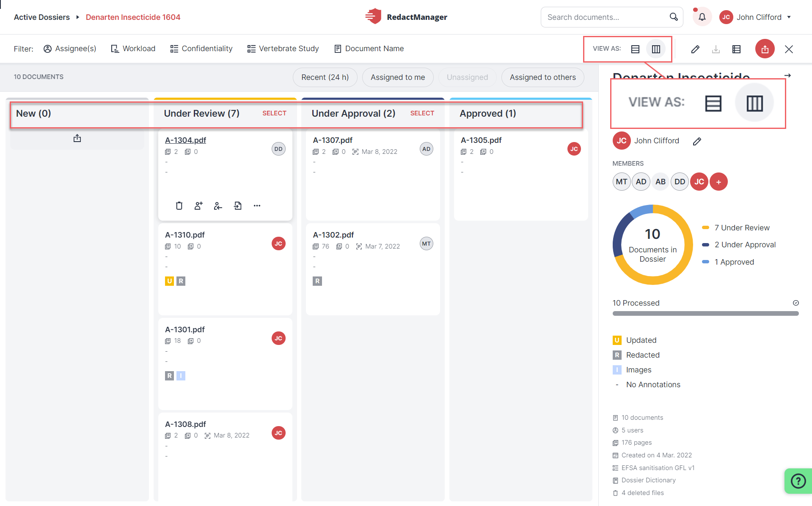Filter by 7 Under Review legend entry

(736, 228)
